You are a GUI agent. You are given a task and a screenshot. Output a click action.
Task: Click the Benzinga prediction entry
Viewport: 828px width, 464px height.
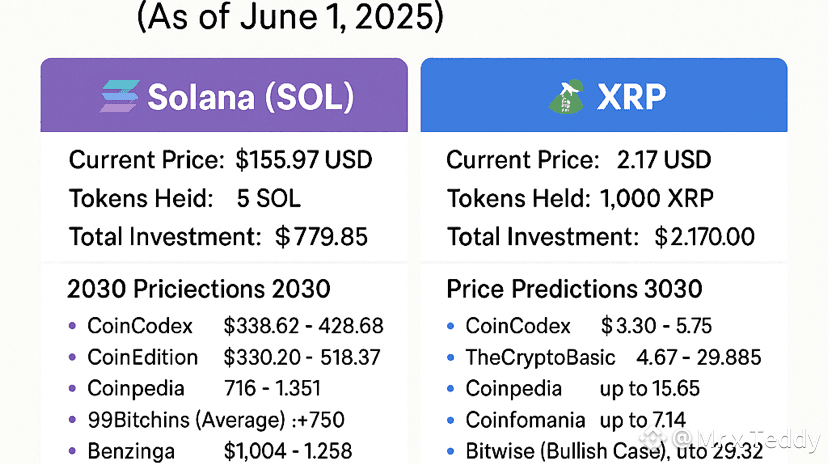220,451
